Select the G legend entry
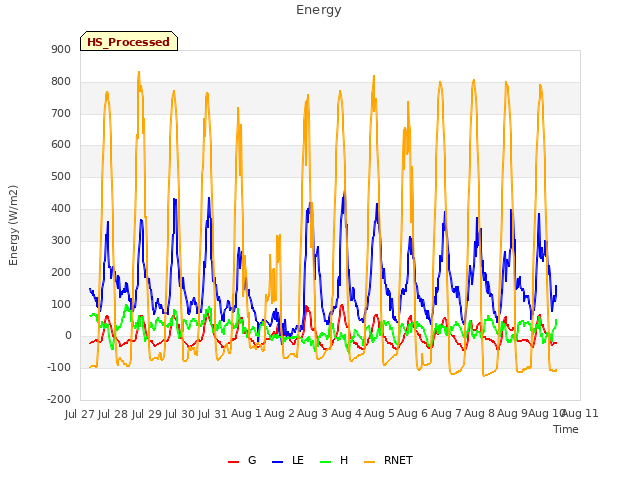The image size is (640, 480). click(x=242, y=460)
